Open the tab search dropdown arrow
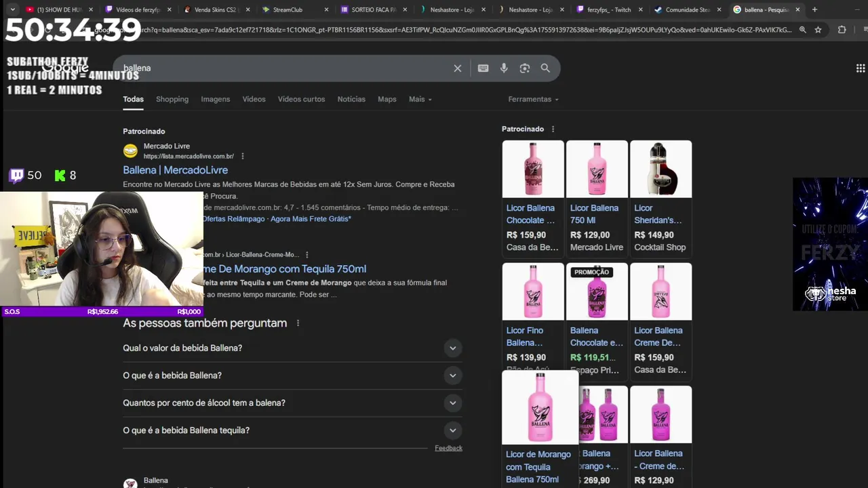Screen dimensions: 868x488 pos(12,9)
